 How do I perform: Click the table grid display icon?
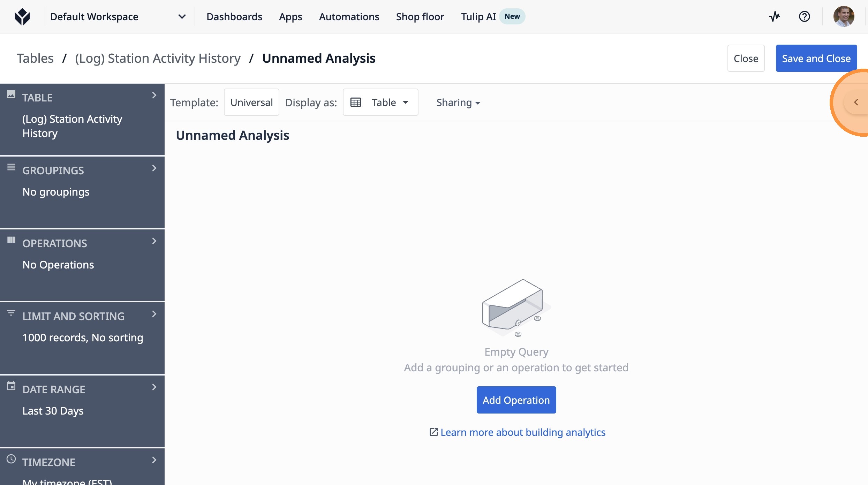pos(355,102)
